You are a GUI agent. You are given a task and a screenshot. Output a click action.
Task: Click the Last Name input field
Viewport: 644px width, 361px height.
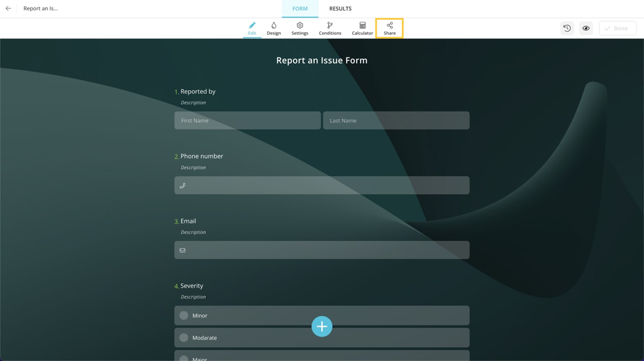(x=396, y=120)
